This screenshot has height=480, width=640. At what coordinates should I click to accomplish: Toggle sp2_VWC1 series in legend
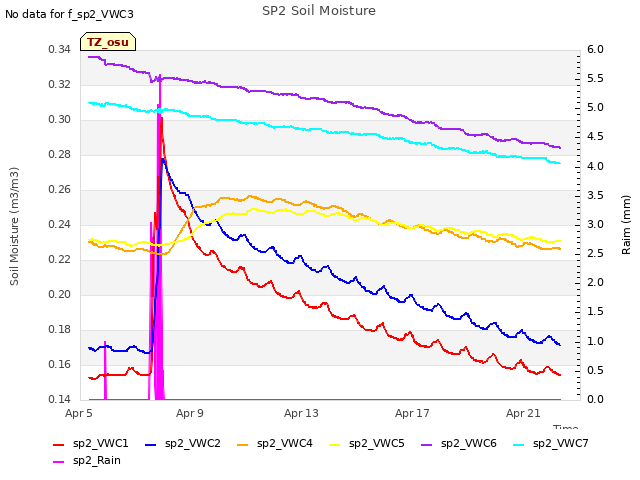(x=91, y=443)
